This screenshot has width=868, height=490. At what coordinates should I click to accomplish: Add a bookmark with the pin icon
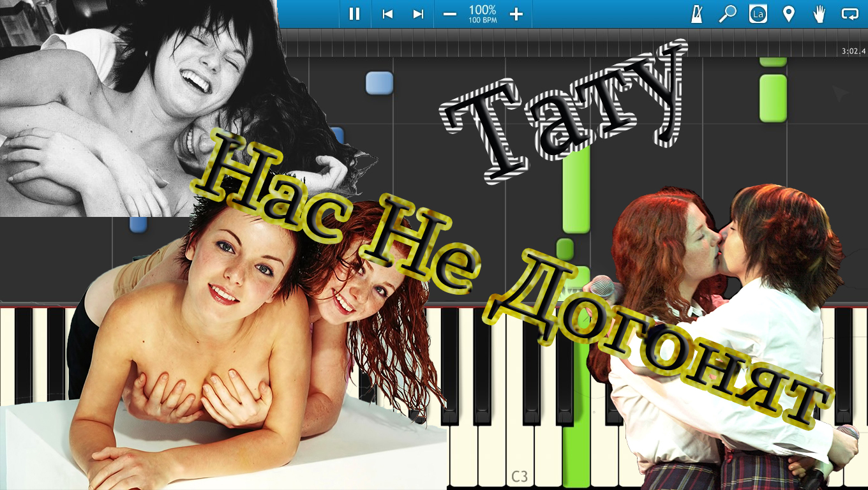click(x=789, y=14)
